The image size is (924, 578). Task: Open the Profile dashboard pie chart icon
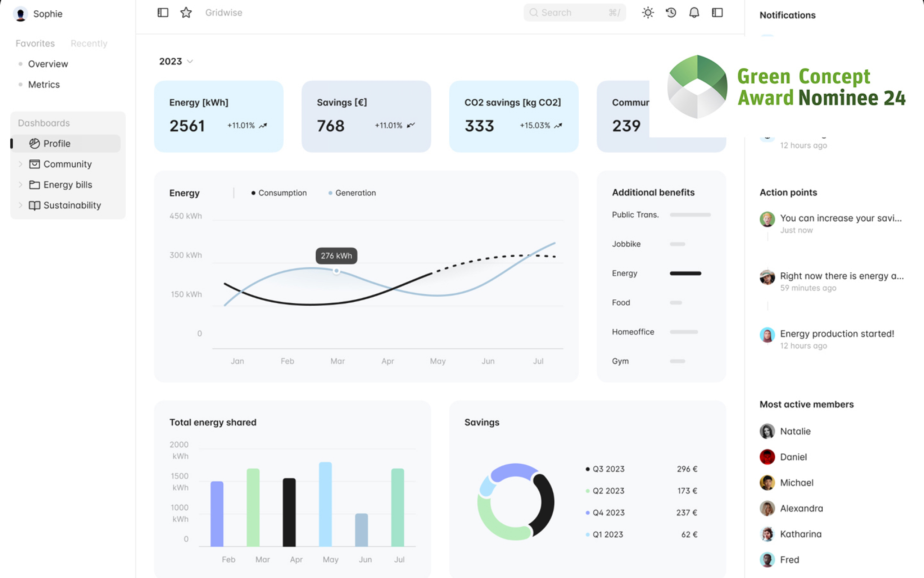35,143
